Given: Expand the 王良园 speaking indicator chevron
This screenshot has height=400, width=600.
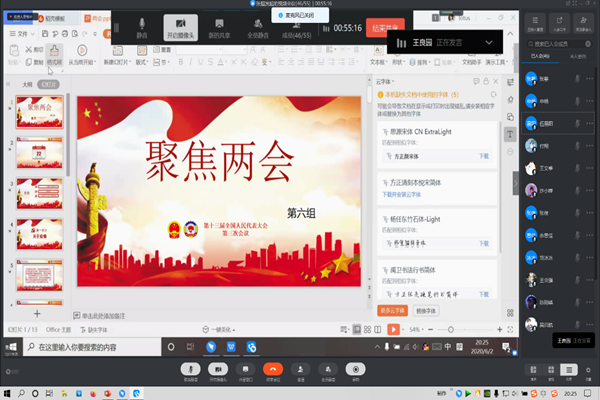Looking at the screenshot, I should pyautogui.click(x=488, y=42).
